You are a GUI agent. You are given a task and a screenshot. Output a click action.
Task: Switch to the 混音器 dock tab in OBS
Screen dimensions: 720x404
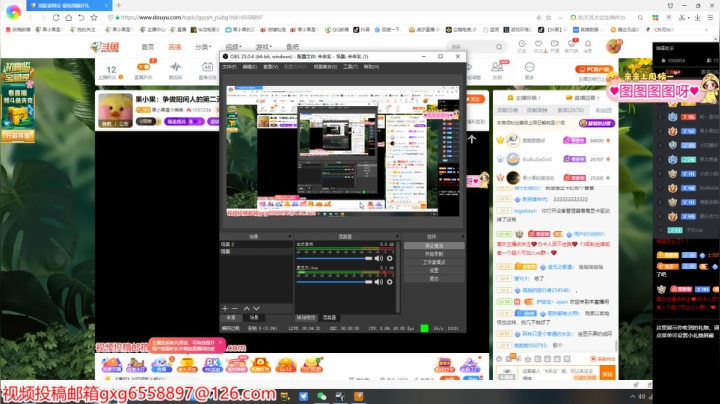(329, 318)
